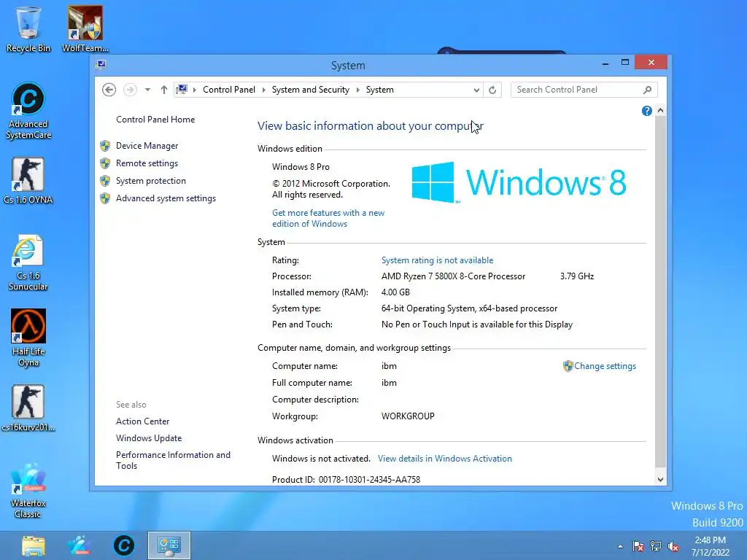Launch the WolfTeam desktop shortcut
This screenshot has height=560, width=747.
click(85, 28)
